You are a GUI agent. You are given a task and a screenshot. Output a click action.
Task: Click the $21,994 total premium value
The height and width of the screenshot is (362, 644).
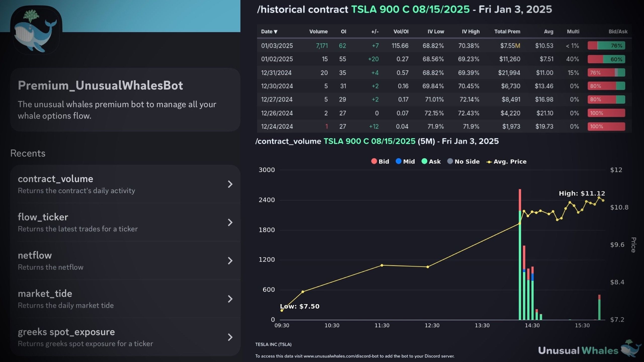509,73
